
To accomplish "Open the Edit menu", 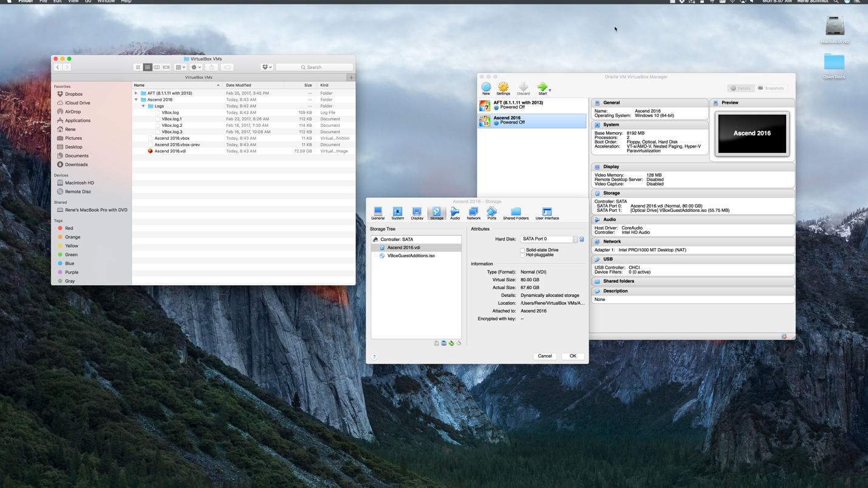I will (x=57, y=2).
